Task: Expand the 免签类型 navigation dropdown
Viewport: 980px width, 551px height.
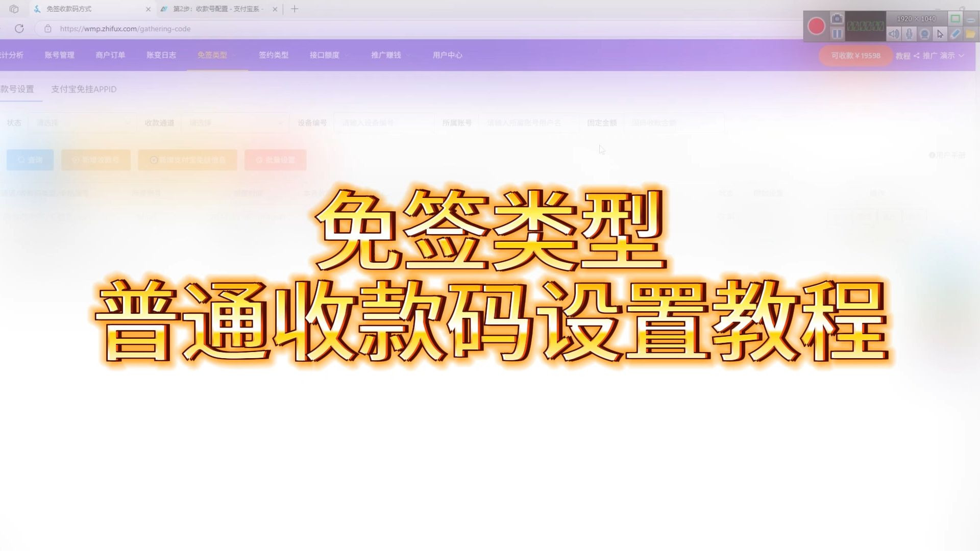Action: pos(217,55)
